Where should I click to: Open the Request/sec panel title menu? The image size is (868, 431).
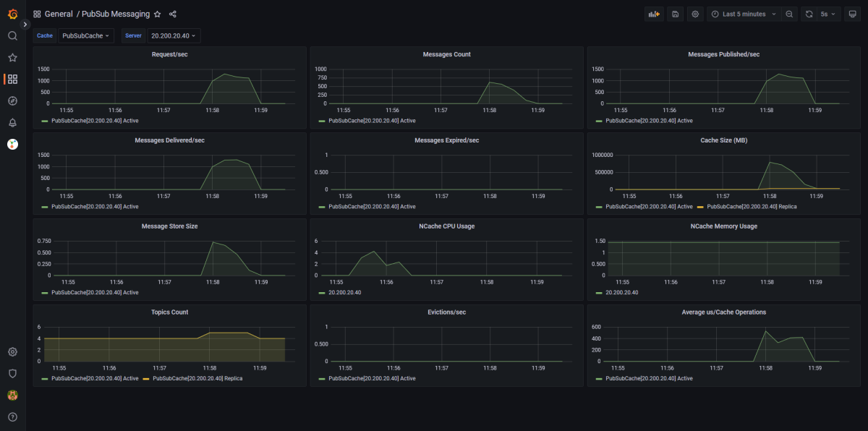coord(170,54)
